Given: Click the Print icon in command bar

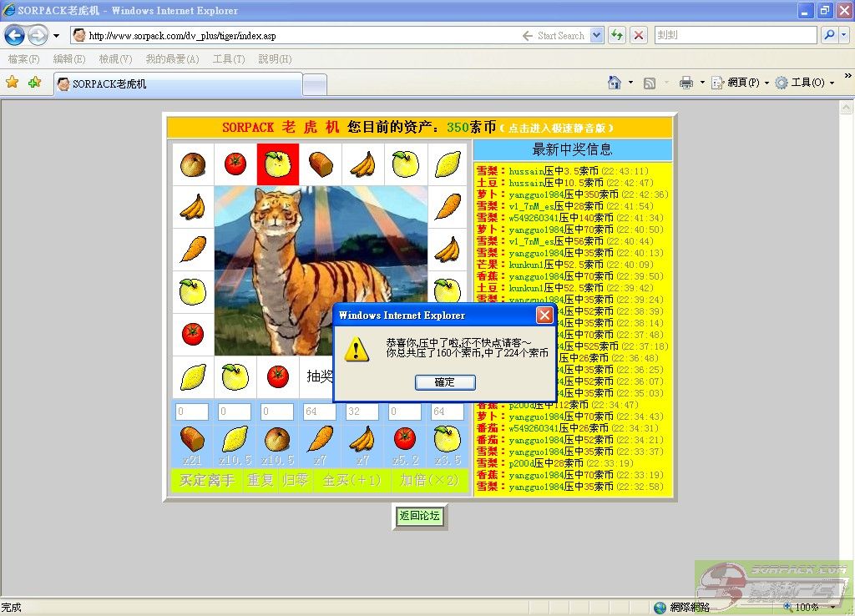Looking at the screenshot, I should (x=686, y=83).
